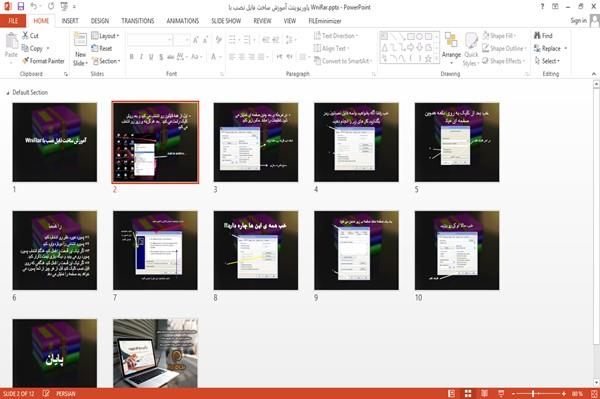Open PowerPoint Help

coord(542,7)
